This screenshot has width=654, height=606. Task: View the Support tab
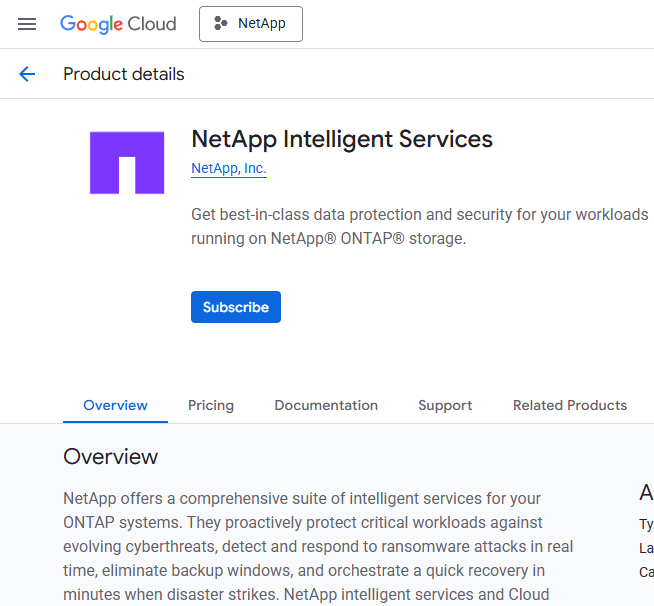(445, 405)
